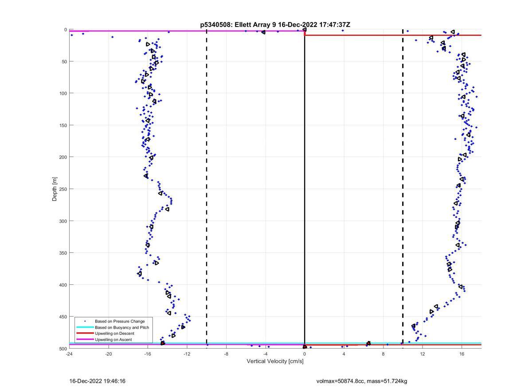Click the timestamp '16-Dec-2022 19:46:16'
532x392 pixels.
(98, 381)
